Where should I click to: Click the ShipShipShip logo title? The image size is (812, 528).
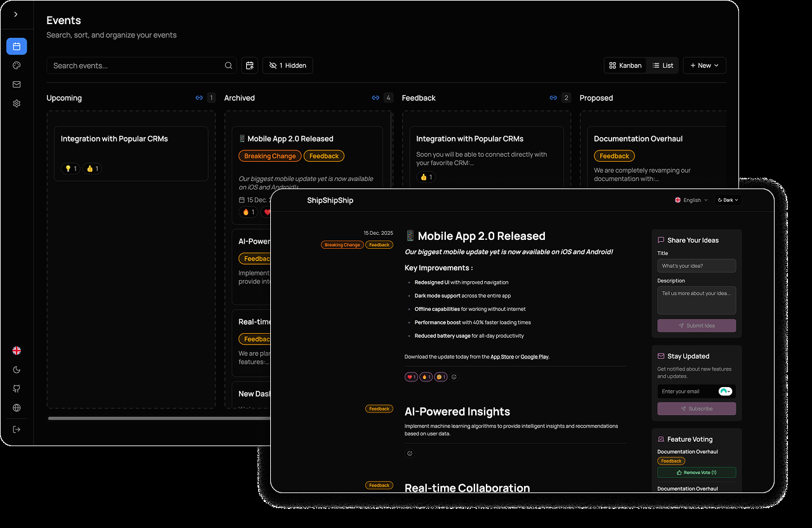pyautogui.click(x=330, y=201)
